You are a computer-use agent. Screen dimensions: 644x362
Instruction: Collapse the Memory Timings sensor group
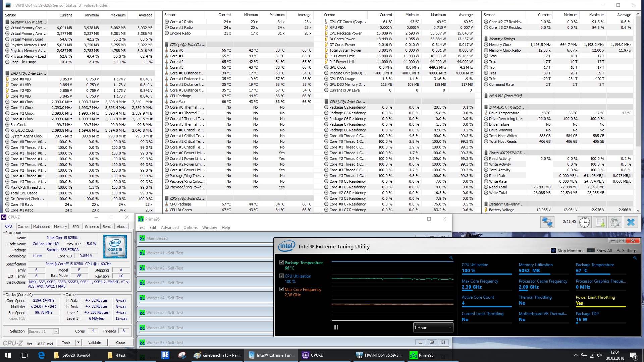pyautogui.click(x=502, y=39)
